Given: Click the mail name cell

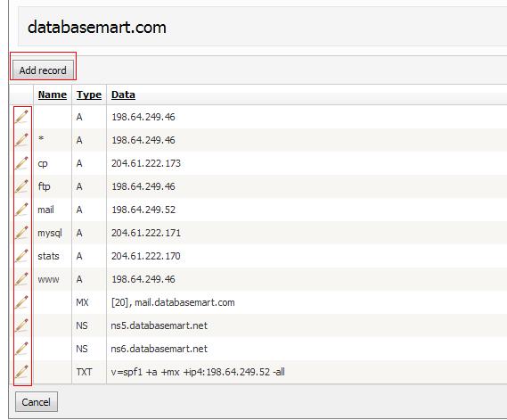Looking at the screenshot, I should (46, 210).
